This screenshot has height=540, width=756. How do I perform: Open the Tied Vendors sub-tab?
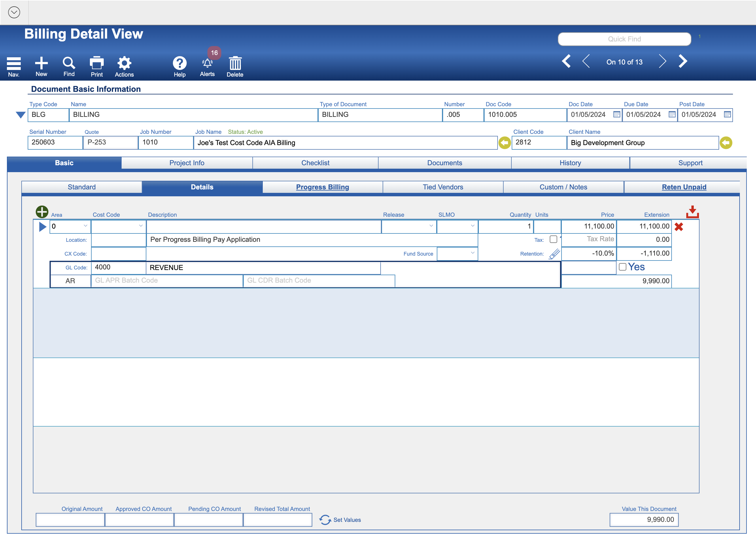(443, 187)
